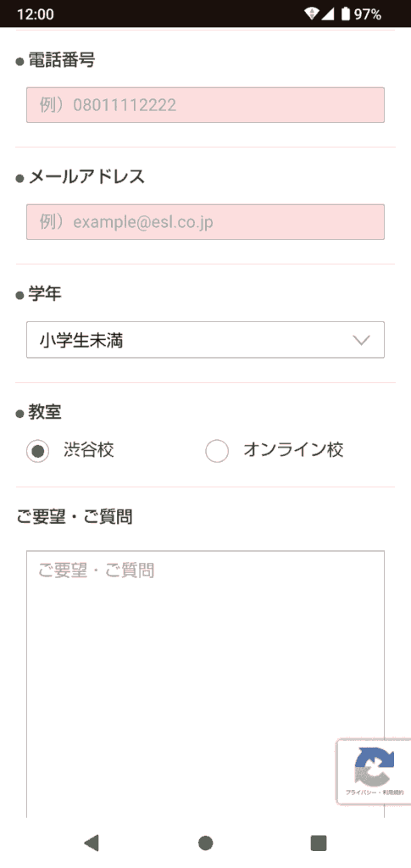411x868 pixels.
Task: Open the 利用規約 link in reCAPTCHA badge
Action: click(394, 793)
